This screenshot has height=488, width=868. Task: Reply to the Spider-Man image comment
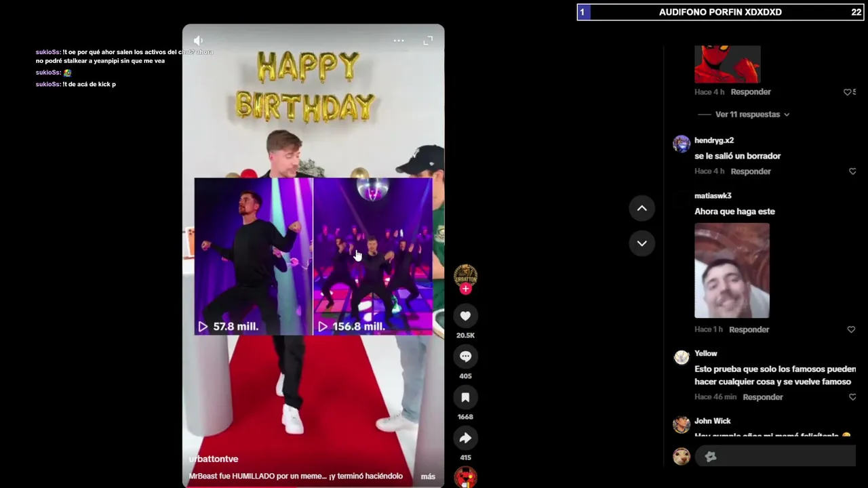pyautogui.click(x=751, y=92)
